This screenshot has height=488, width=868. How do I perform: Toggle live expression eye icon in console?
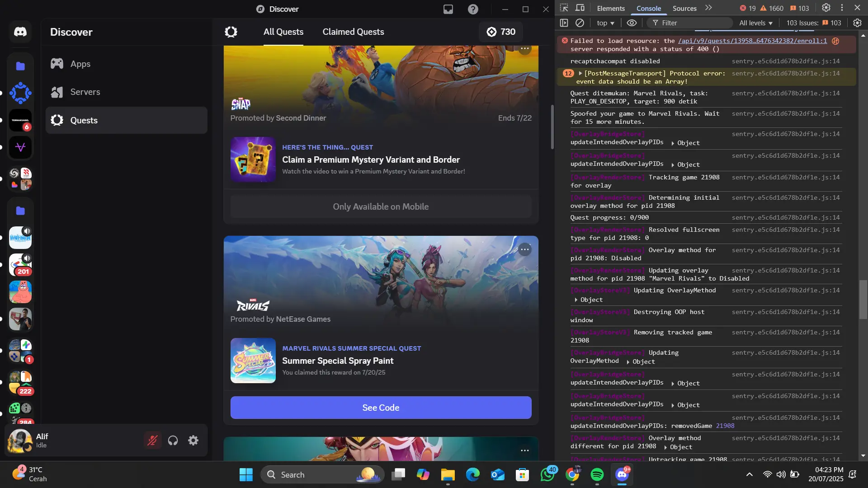(632, 23)
